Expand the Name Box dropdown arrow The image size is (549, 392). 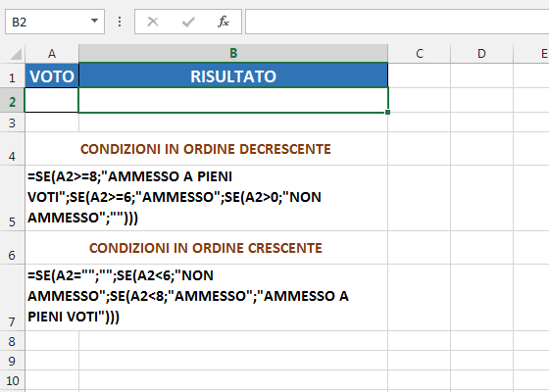click(94, 21)
